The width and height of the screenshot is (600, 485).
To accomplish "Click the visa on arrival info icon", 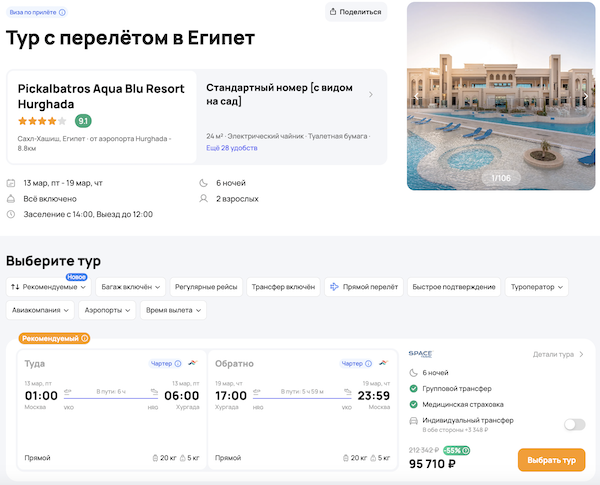I will (62, 12).
